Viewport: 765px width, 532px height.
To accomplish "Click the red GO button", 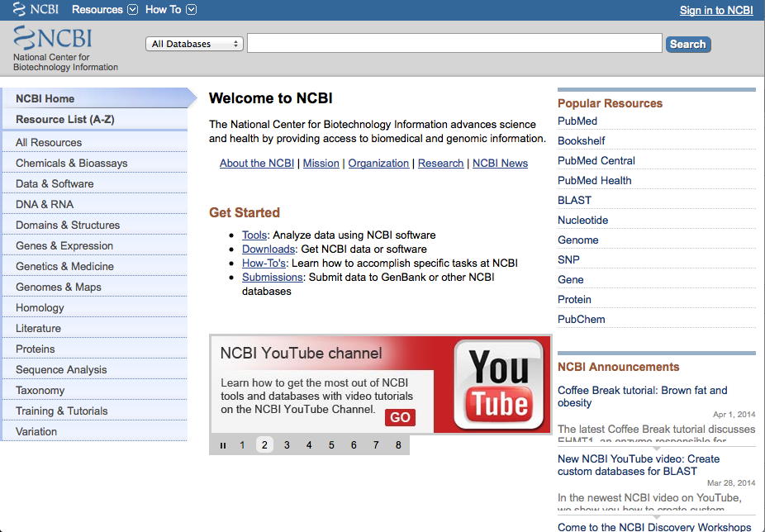I will coord(400,417).
